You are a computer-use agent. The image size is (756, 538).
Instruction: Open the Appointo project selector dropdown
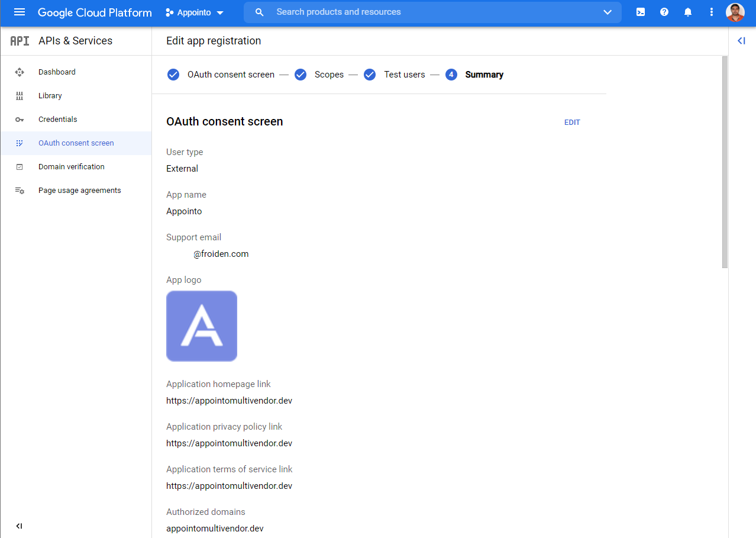pos(195,12)
